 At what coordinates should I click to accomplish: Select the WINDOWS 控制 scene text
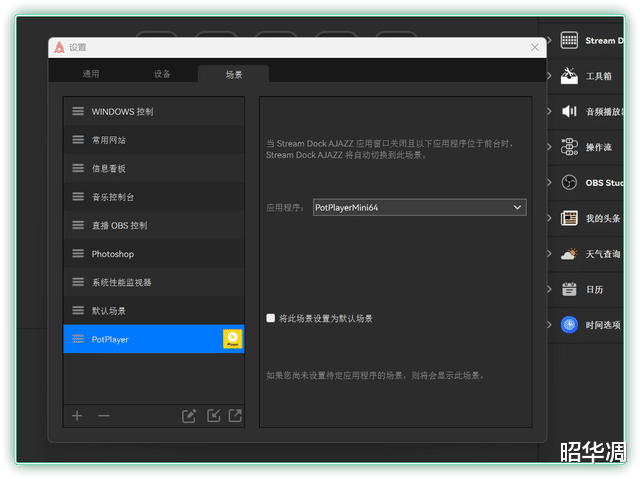(x=122, y=111)
